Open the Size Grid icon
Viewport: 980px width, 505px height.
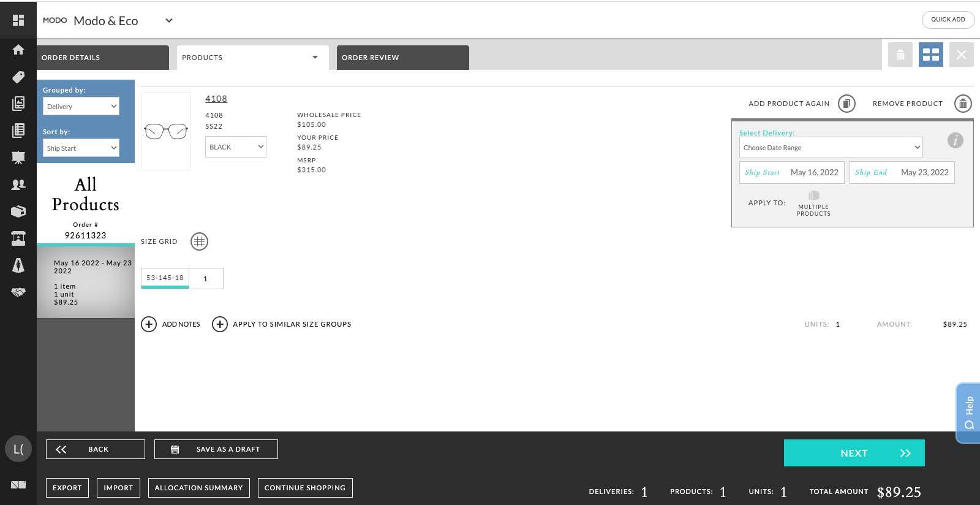tap(199, 241)
